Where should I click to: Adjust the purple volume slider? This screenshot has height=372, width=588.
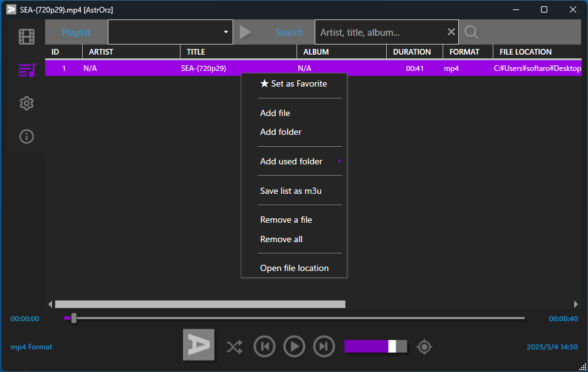pyautogui.click(x=375, y=346)
